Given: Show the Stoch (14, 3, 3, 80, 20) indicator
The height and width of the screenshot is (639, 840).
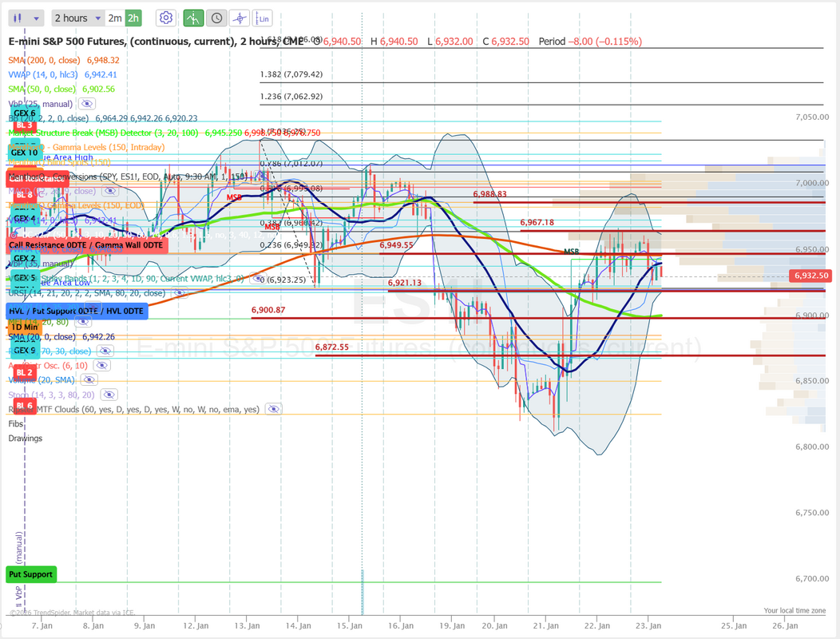Looking at the screenshot, I should (x=109, y=395).
